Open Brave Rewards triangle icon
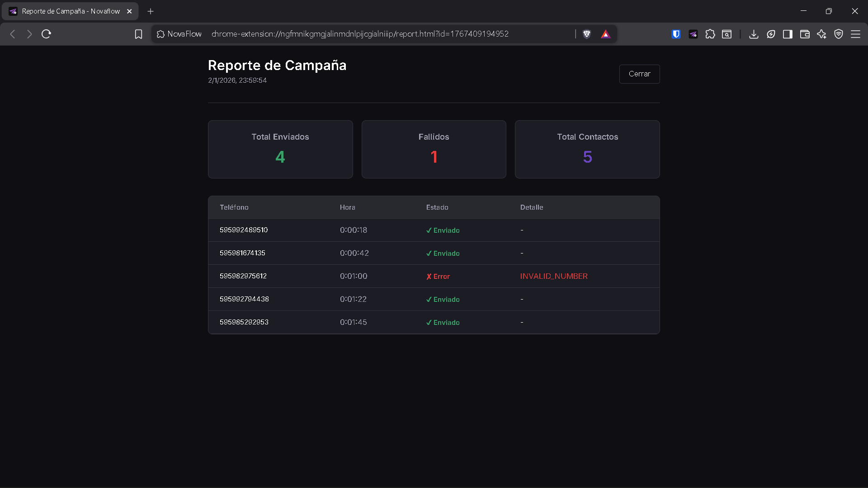 click(606, 34)
